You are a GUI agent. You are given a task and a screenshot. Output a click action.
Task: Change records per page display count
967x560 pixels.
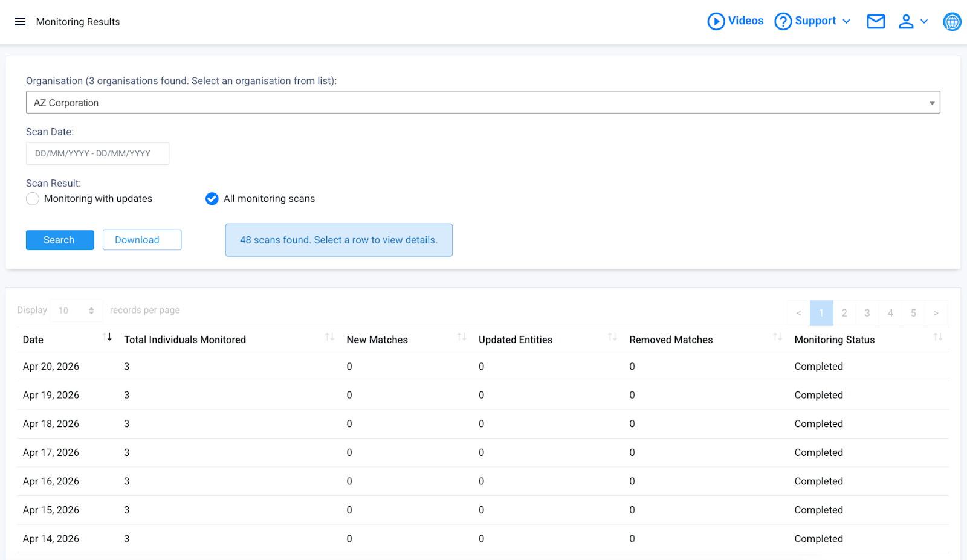pyautogui.click(x=76, y=311)
